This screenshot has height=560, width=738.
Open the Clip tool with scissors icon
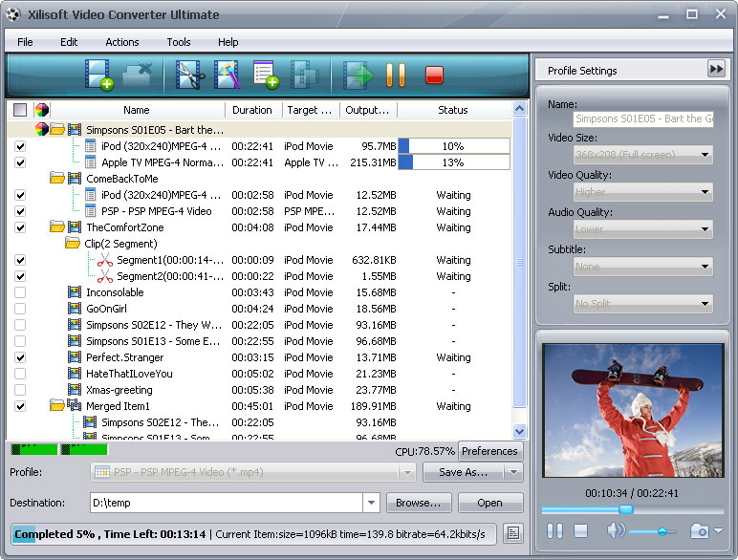coord(190,75)
